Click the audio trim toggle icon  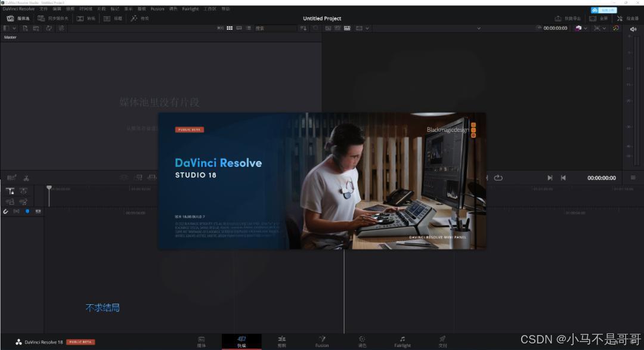pyautogui.click(x=17, y=212)
